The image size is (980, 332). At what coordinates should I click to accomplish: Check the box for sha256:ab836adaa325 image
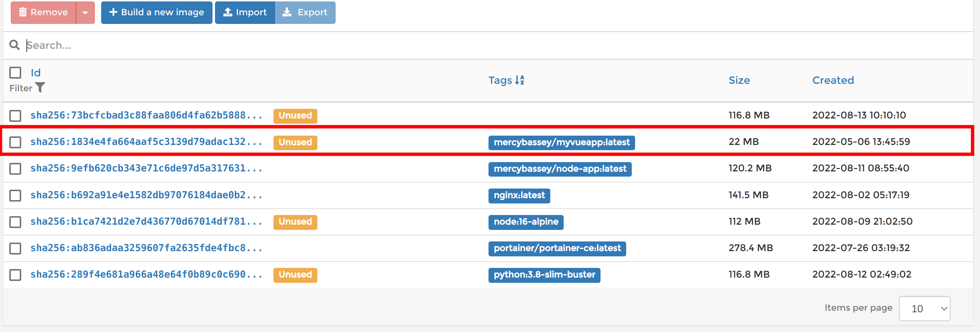pos(15,248)
